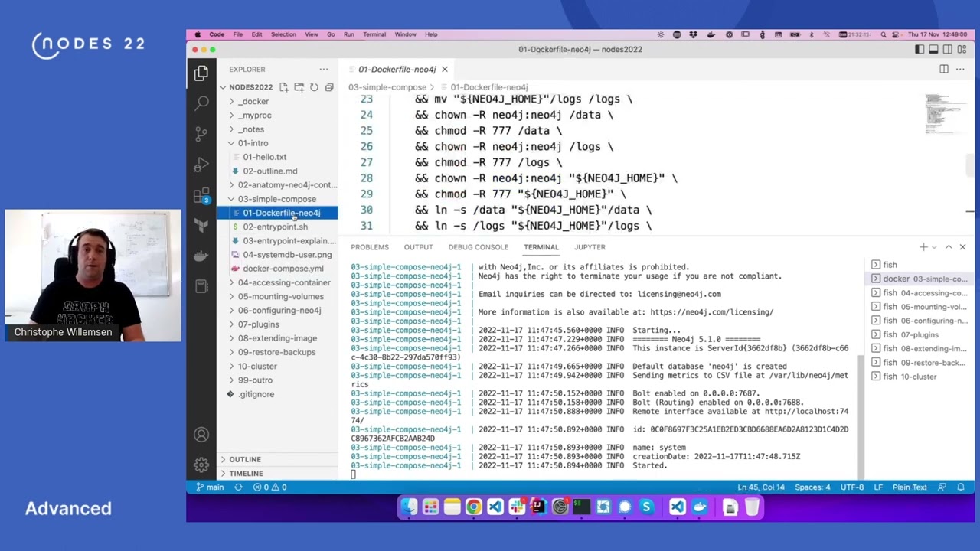Click the main branch status bar button

coord(210,487)
